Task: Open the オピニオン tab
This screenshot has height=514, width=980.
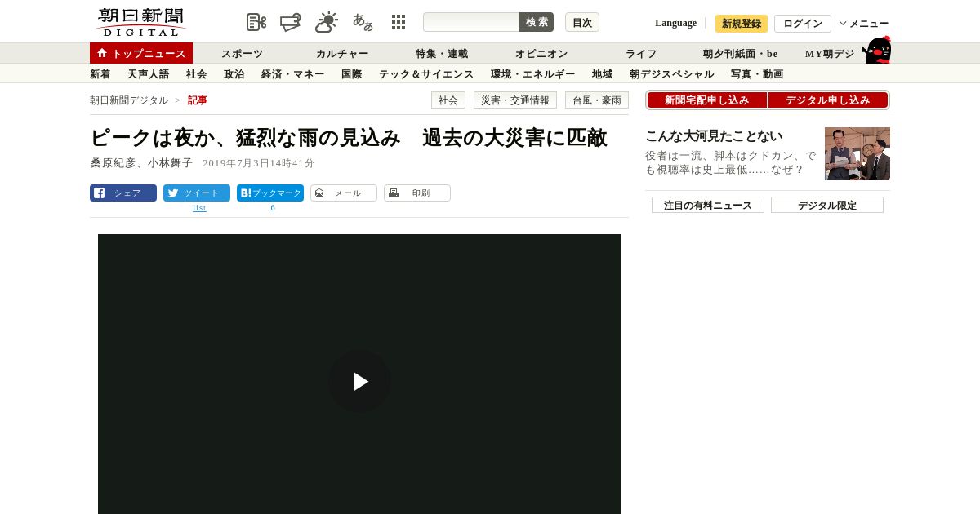Action: pyautogui.click(x=541, y=54)
